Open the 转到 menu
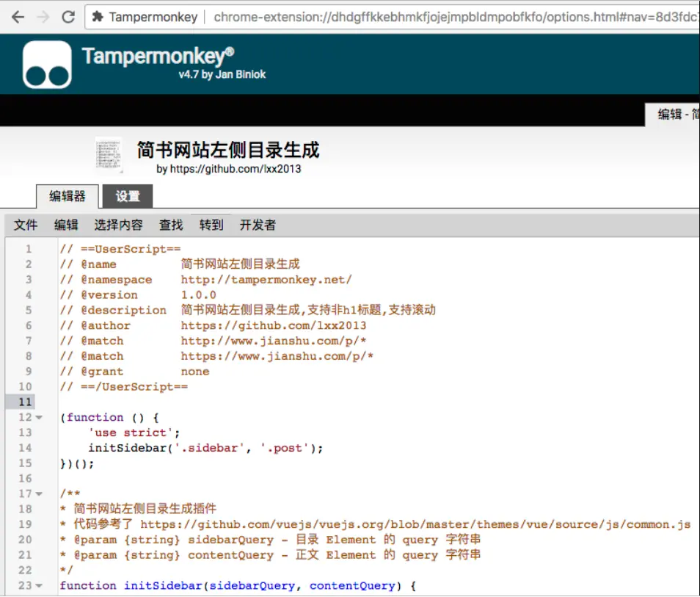This screenshot has height=597, width=700. (211, 225)
